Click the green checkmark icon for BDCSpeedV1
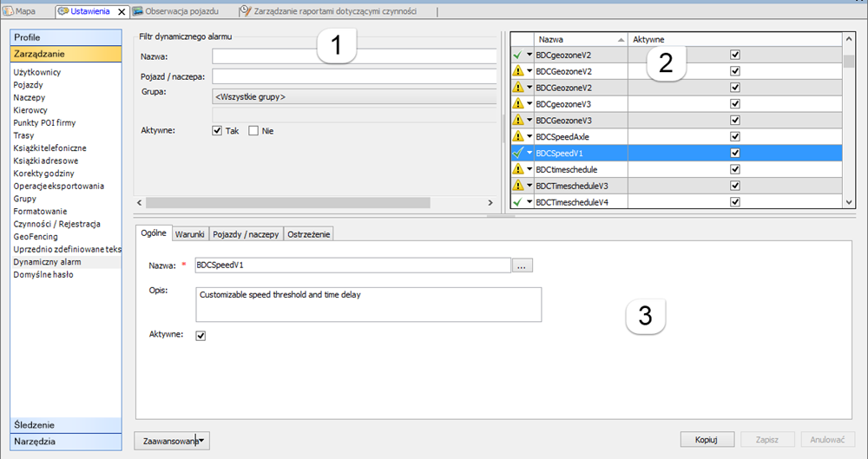 pos(518,154)
